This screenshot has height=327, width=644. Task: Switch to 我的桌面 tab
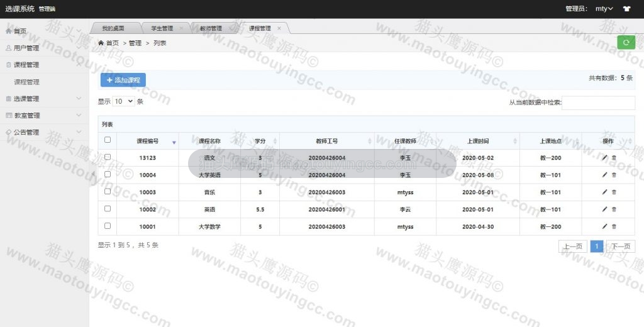pyautogui.click(x=113, y=28)
